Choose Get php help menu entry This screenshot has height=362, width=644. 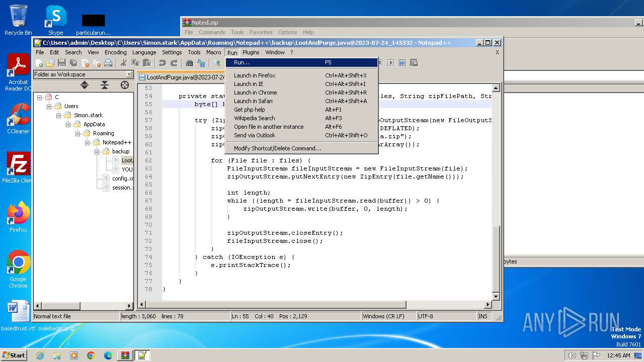[301, 110]
